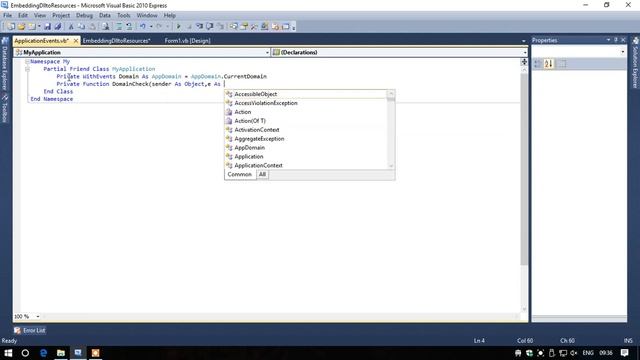Image resolution: width=640 pixels, height=360 pixels.
Task: Collapse the Namespace My code region
Action: point(27,62)
